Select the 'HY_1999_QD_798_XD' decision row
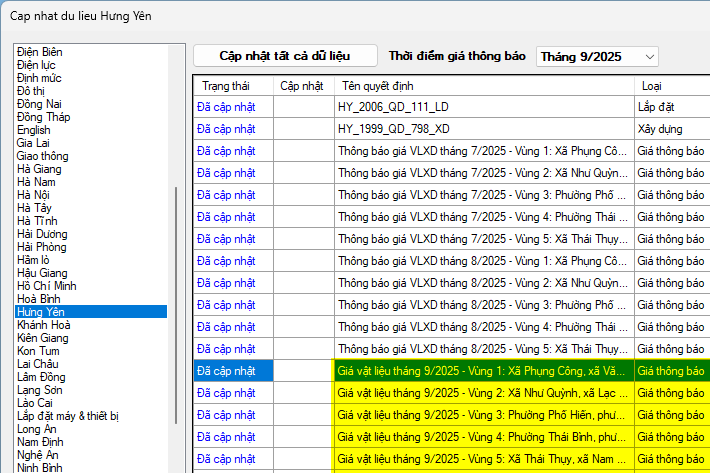This screenshot has width=710, height=473. tap(484, 130)
